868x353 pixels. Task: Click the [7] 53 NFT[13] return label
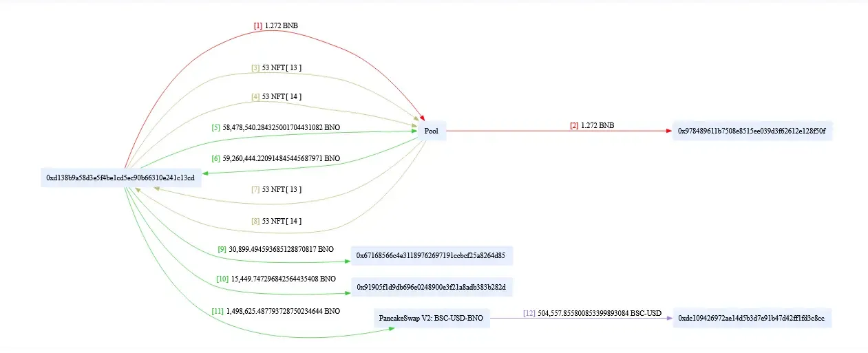276,189
